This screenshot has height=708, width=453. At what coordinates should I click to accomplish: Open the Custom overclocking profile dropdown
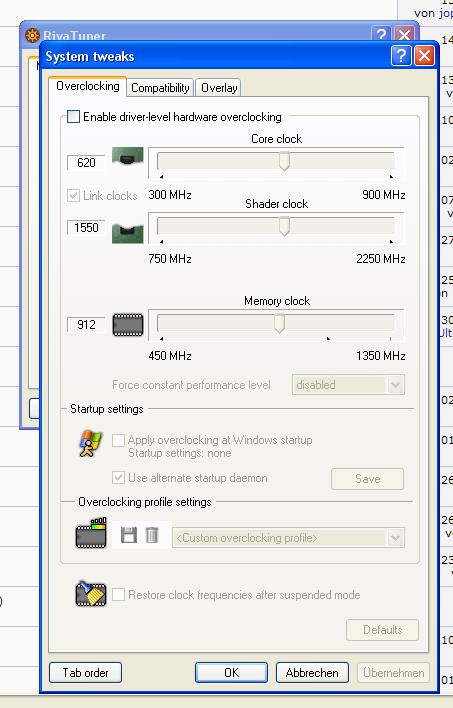(x=288, y=538)
